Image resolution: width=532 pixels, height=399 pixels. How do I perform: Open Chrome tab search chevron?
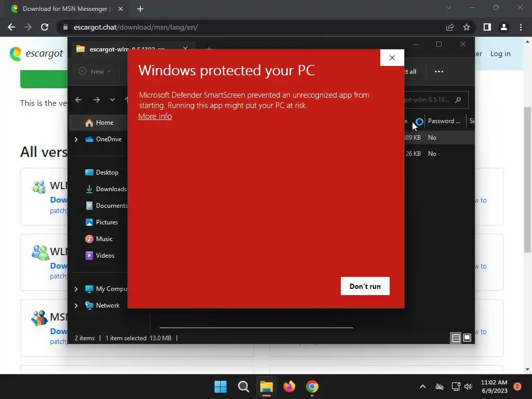[x=448, y=7]
